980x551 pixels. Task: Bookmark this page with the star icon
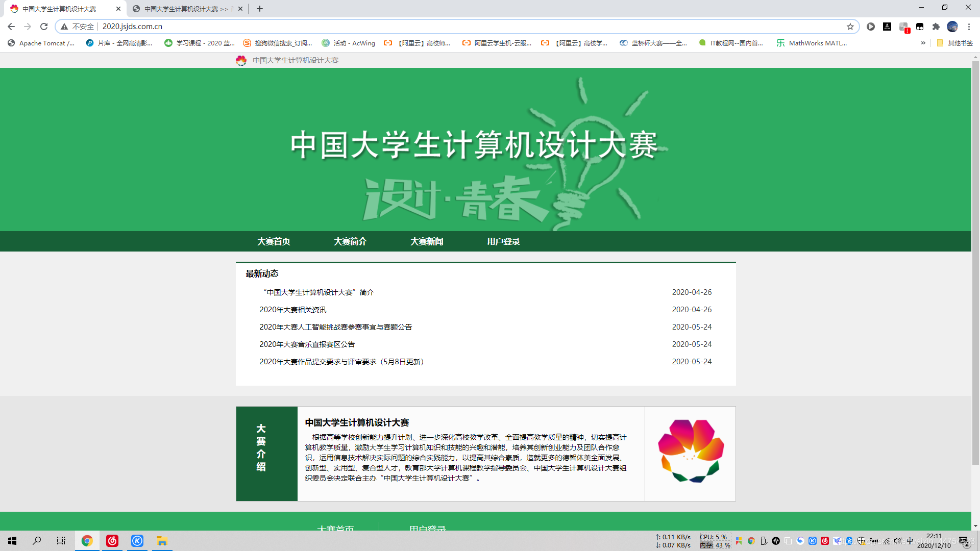(850, 27)
